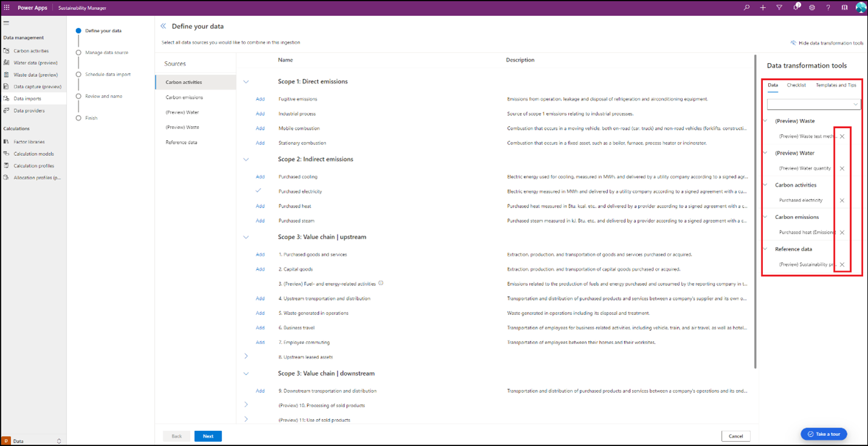Click the info icon next to Fuel- and energy-related activities
Image resolution: width=868 pixels, height=446 pixels.
381,283
